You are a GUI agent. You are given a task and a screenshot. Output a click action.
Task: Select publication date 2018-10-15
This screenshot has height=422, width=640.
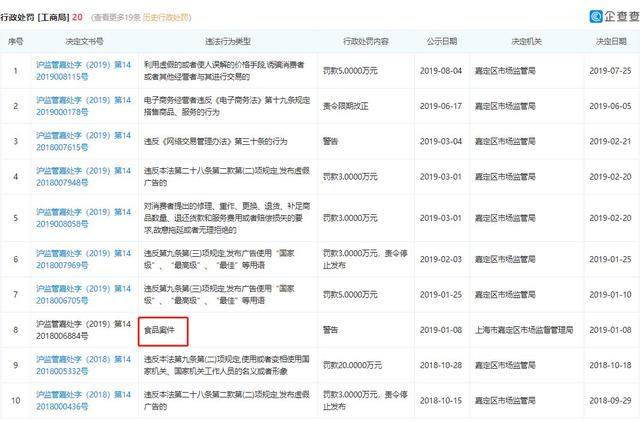441,400
